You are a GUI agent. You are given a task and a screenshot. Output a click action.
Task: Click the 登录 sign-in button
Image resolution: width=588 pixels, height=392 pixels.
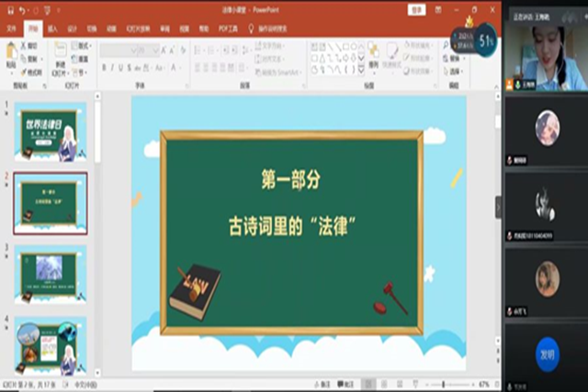[416, 10]
